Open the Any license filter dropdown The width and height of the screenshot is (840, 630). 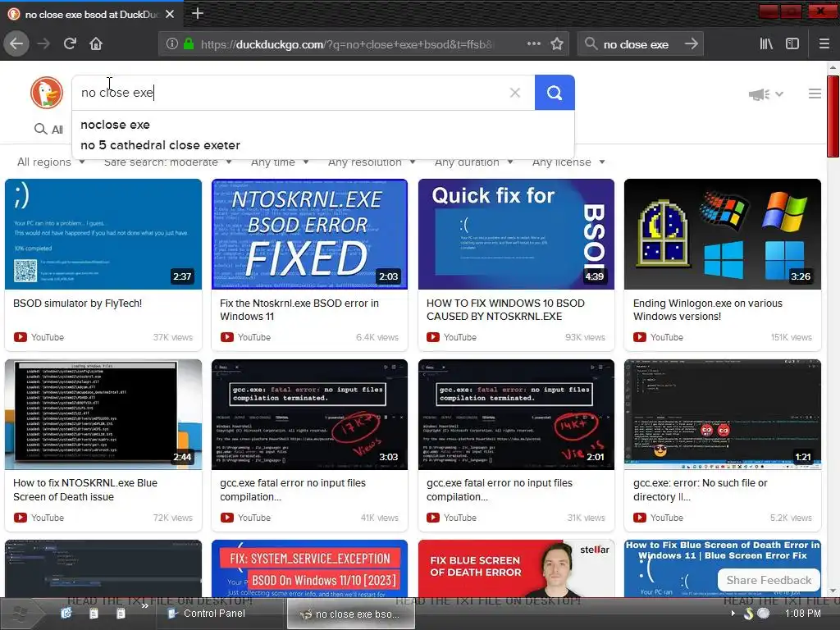point(568,162)
